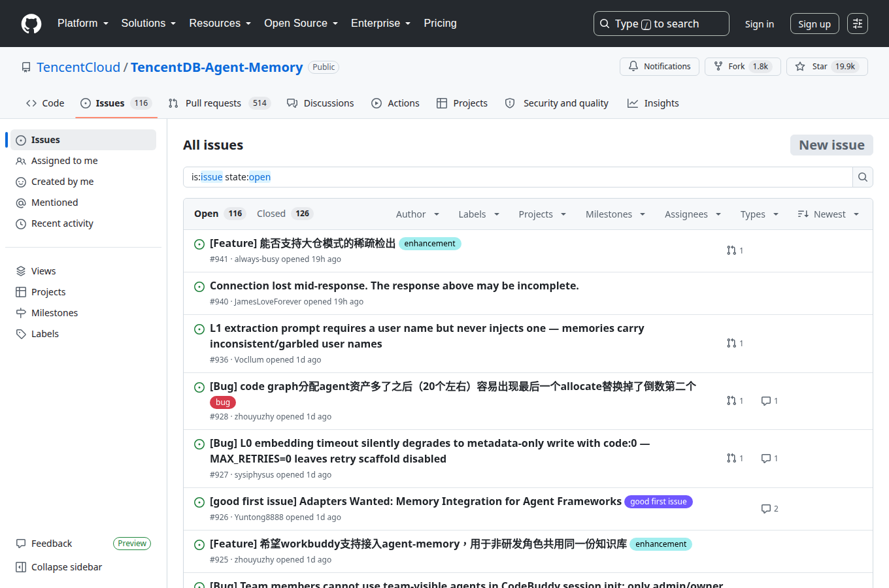Open the Assignees filter dropdown
This screenshot has width=889, height=588.
click(692, 214)
